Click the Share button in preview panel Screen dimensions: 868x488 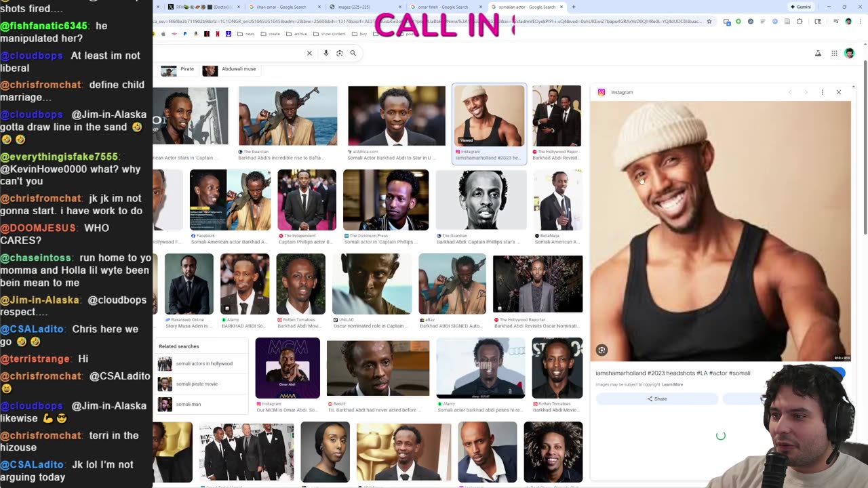pyautogui.click(x=656, y=399)
